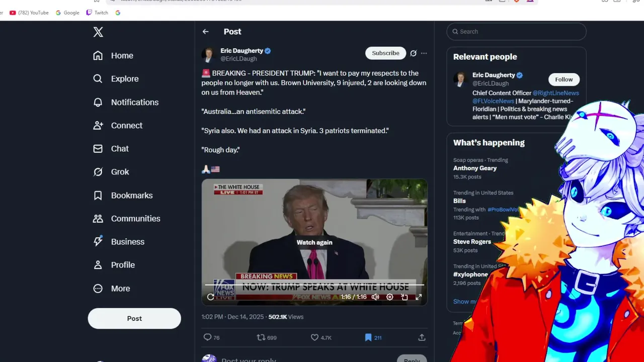Open the Explore page
The image size is (644, 362).
[x=116, y=78]
